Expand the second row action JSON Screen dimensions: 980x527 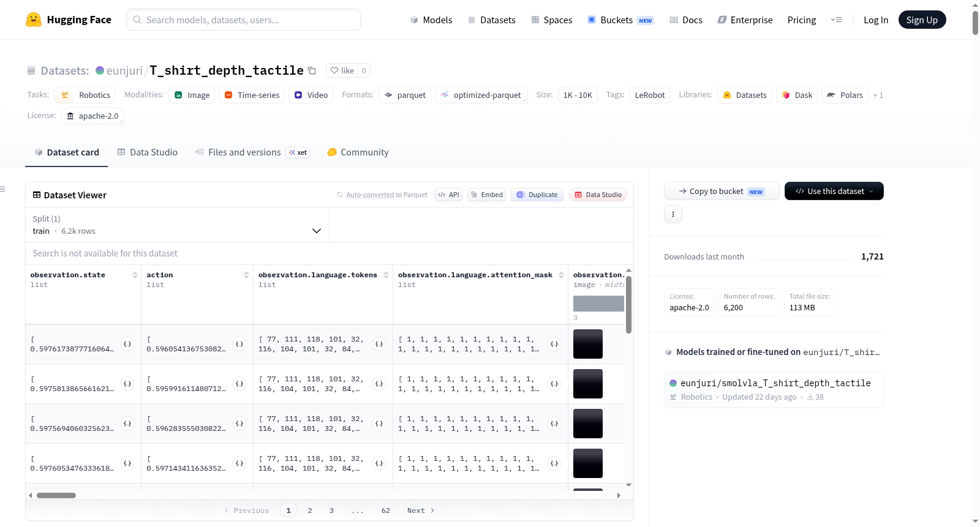(x=239, y=384)
